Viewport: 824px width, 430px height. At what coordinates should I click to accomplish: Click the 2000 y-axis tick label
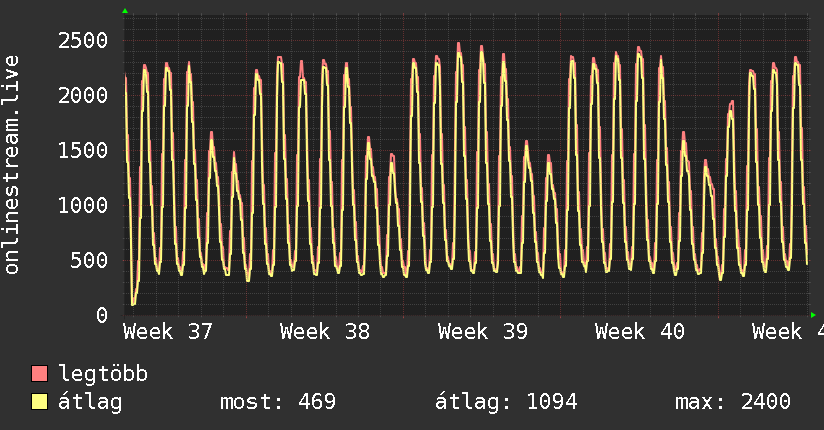pyautogui.click(x=83, y=95)
